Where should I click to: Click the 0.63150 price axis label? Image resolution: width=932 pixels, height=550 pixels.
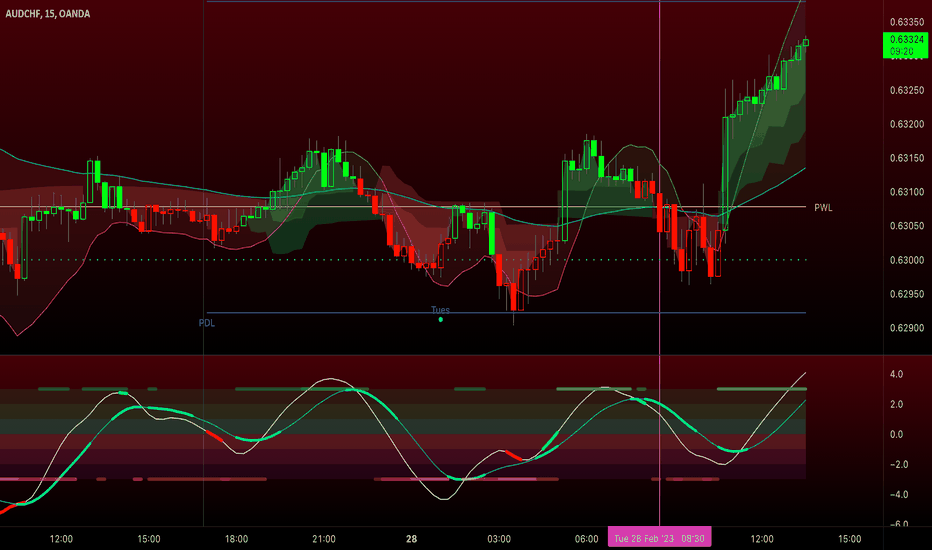click(907, 158)
